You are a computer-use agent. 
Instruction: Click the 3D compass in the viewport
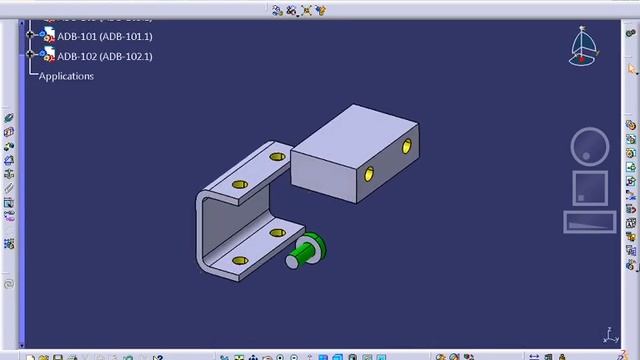tap(584, 46)
